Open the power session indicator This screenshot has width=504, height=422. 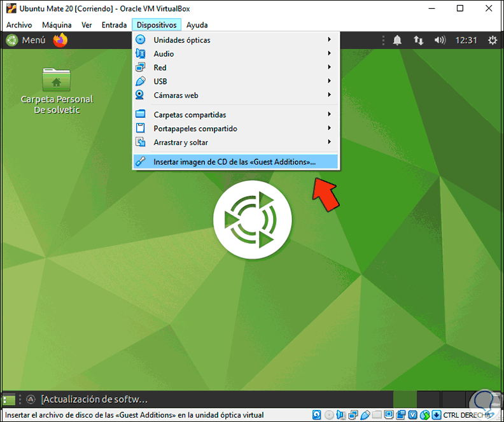(493, 40)
